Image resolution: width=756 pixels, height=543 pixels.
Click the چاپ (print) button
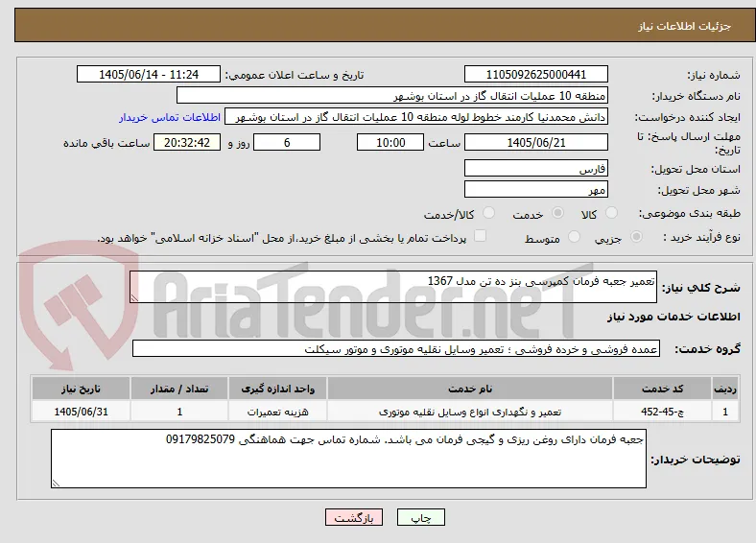click(420, 518)
